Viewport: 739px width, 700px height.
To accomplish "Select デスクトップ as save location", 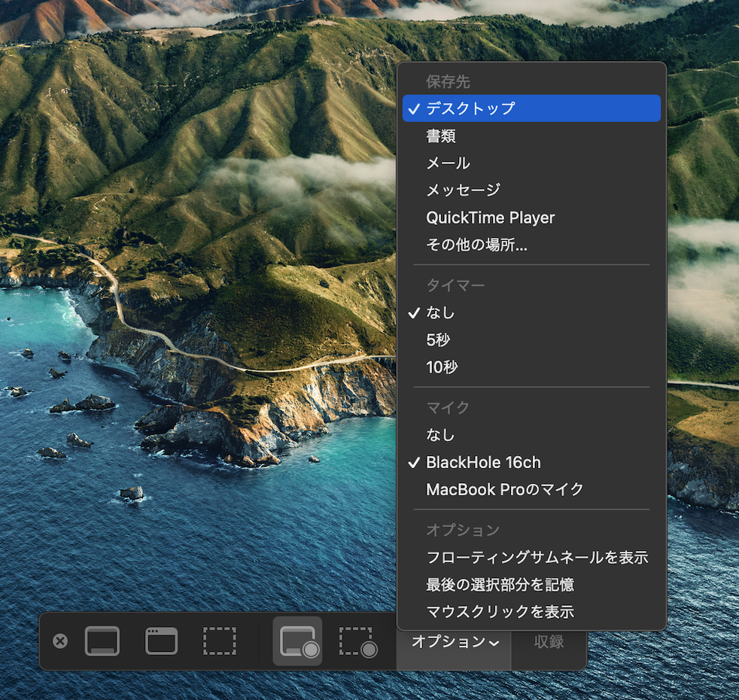I will coord(470,108).
